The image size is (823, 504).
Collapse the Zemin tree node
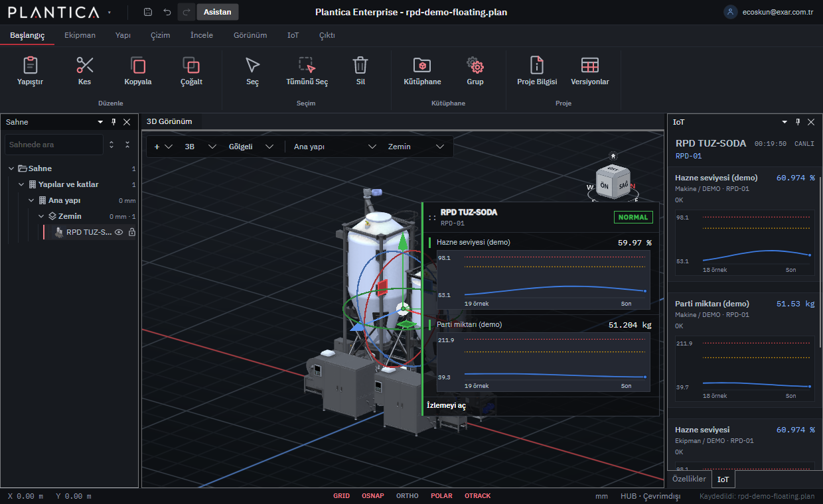coord(41,216)
